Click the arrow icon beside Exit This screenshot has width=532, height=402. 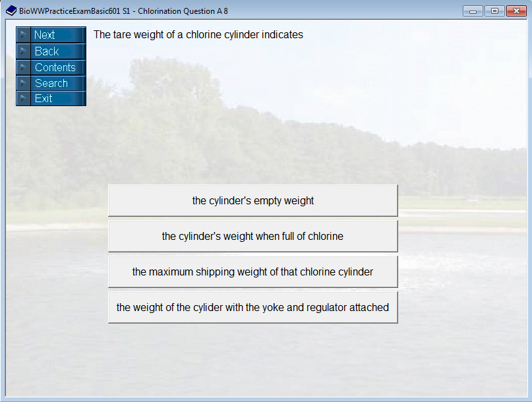(x=23, y=99)
